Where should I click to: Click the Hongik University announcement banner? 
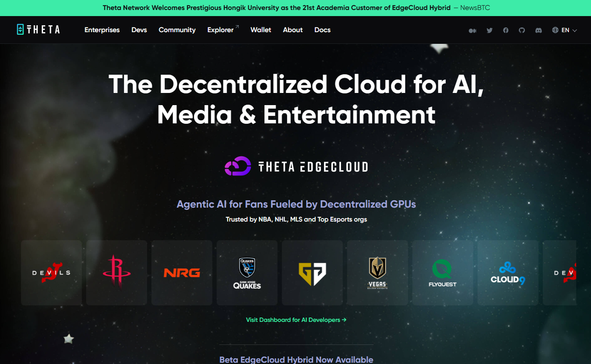pyautogui.click(x=296, y=8)
